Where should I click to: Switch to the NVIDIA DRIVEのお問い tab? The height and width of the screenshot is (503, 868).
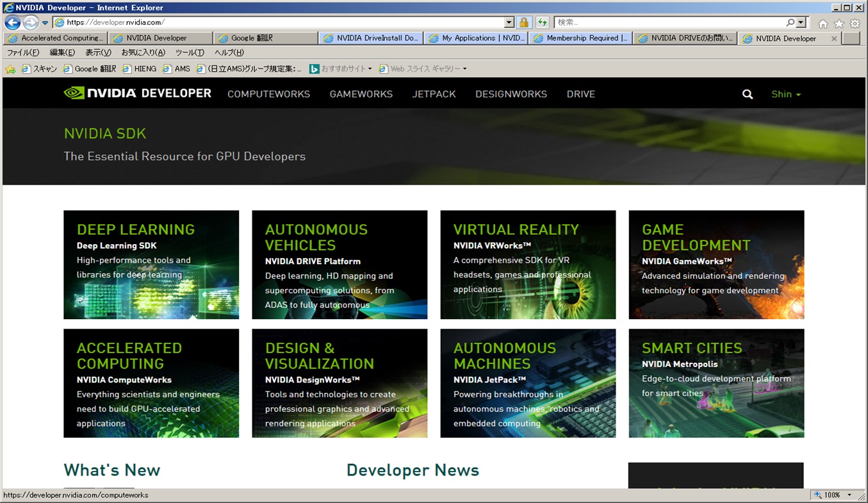click(686, 38)
